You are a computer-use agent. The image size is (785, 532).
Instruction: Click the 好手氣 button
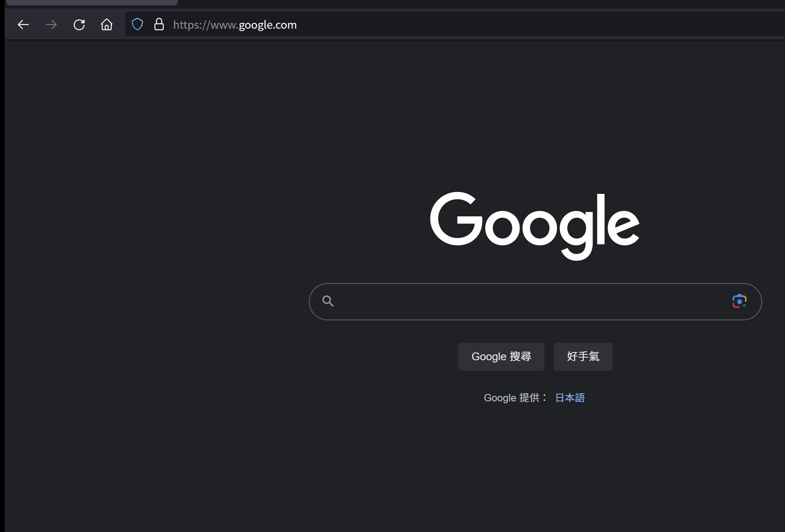click(x=583, y=356)
